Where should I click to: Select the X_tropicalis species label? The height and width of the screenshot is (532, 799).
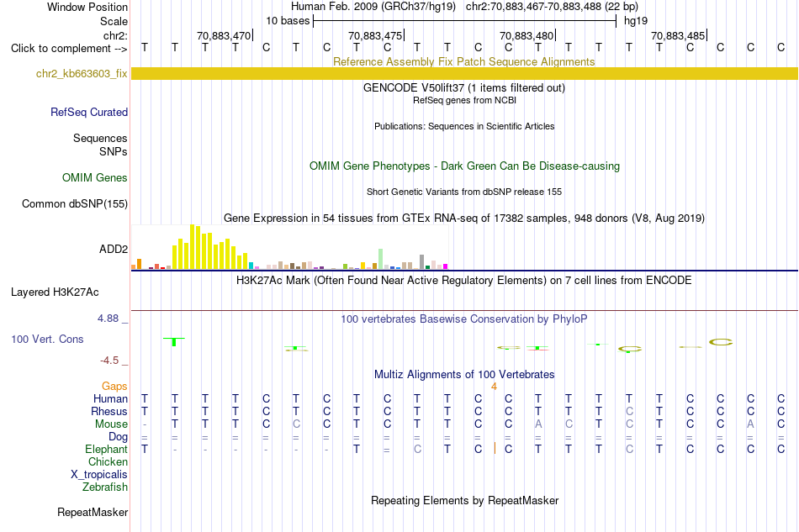99,475
